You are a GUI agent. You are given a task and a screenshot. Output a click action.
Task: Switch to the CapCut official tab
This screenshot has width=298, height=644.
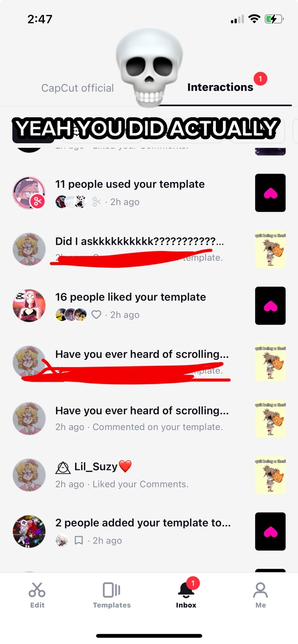click(78, 88)
